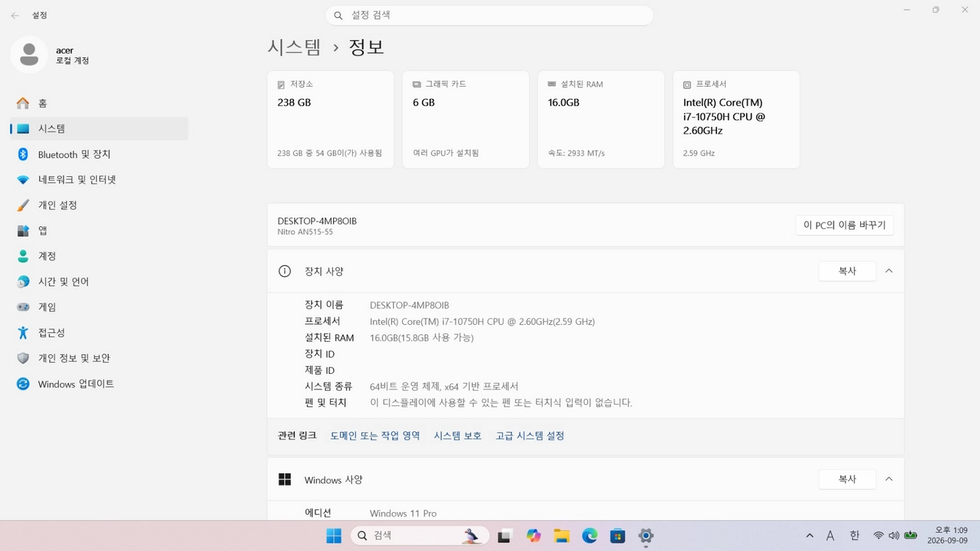980x551 pixels.
Task: Open Task View from the taskbar
Action: tap(504, 536)
